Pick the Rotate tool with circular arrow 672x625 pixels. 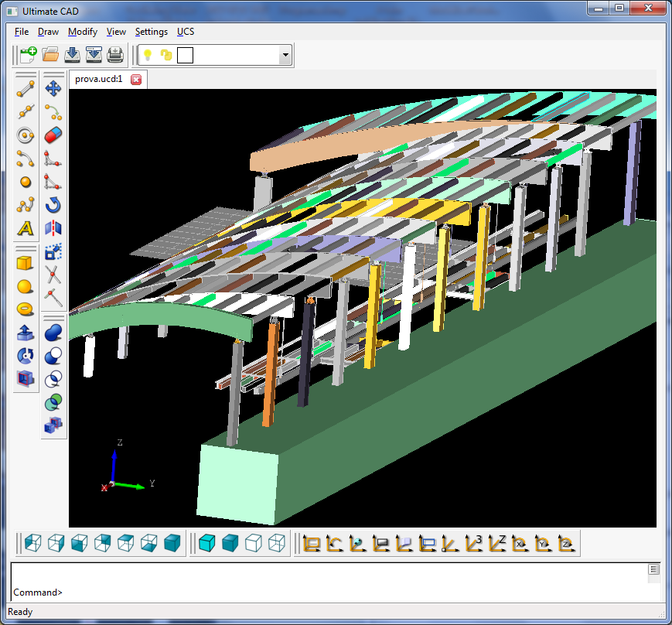coord(53,205)
